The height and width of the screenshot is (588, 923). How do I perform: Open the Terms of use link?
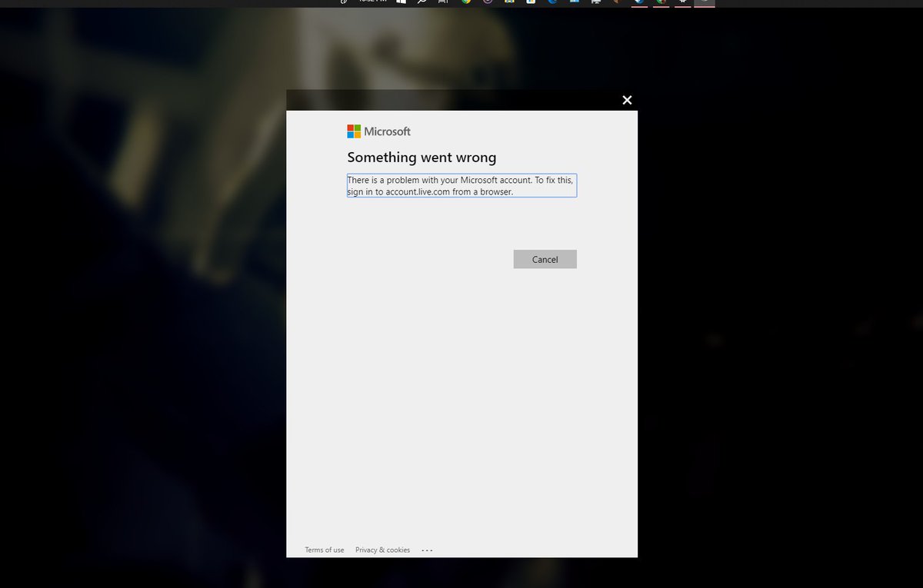pos(325,550)
